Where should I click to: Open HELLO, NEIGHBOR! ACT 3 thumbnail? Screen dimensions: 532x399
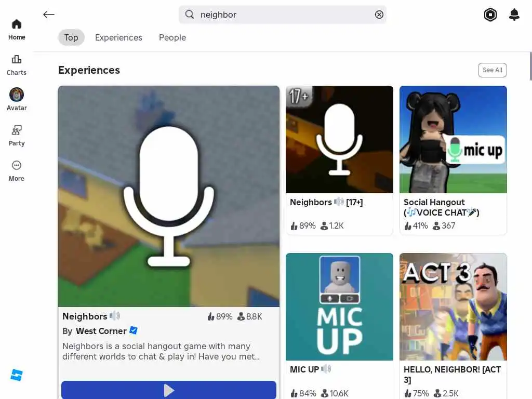tap(453, 307)
